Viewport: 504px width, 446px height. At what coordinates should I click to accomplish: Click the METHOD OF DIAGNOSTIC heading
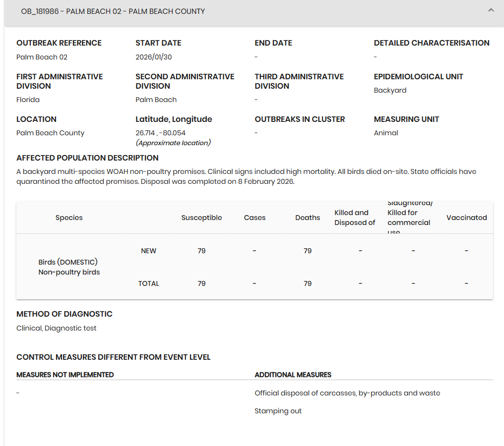[64, 314]
